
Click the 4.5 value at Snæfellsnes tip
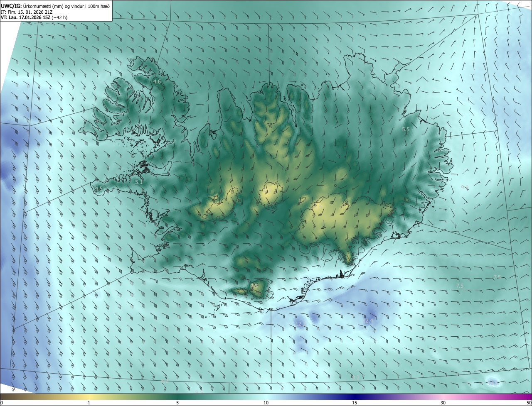pos(99,189)
